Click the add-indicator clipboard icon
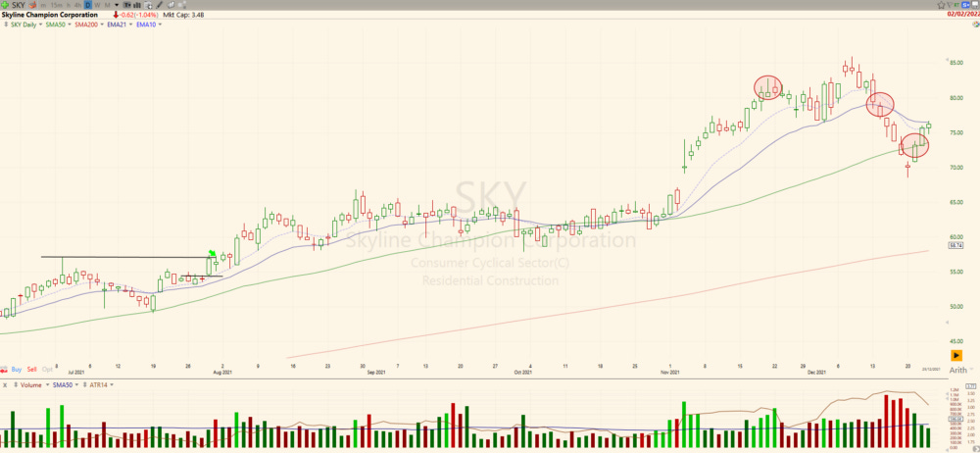This screenshot has width=980, height=453. (x=148, y=5)
